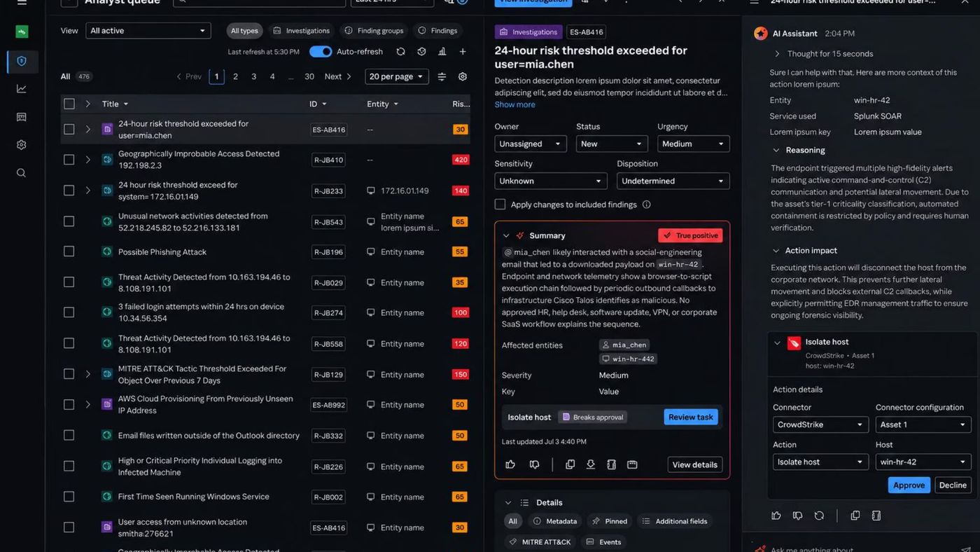
Task: Check First Time Seen Running Windows Service row
Action: [x=69, y=497]
